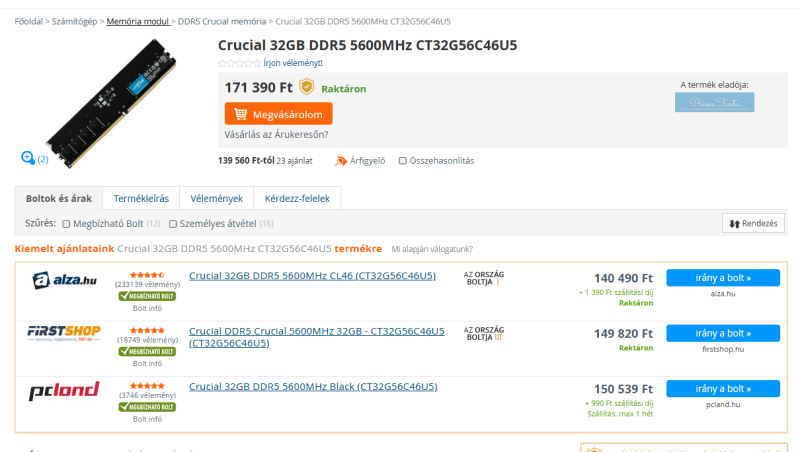800x452 pixels.
Task: Click "+ 1 390 Ft szállítási díj" text
Action: pyautogui.click(x=616, y=293)
